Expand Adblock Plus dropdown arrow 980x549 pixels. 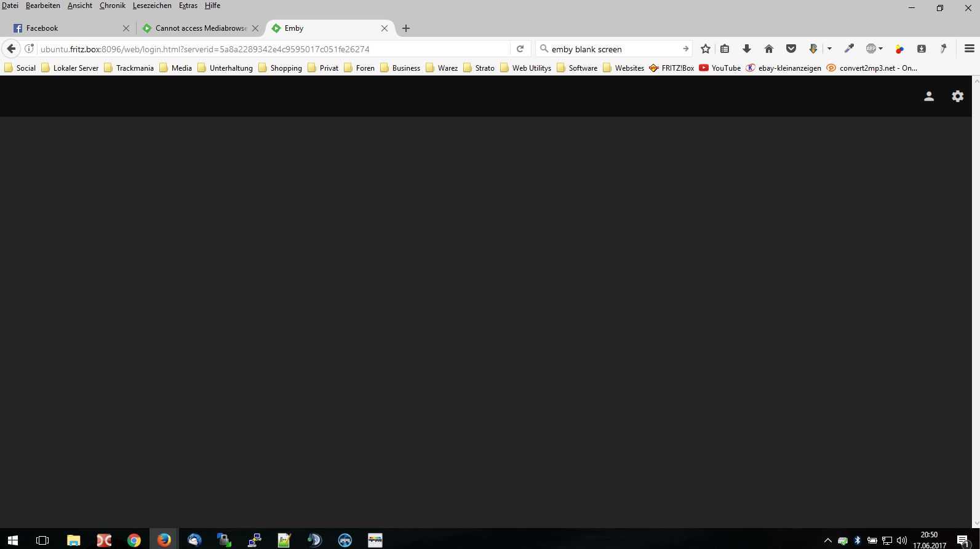pos(880,49)
